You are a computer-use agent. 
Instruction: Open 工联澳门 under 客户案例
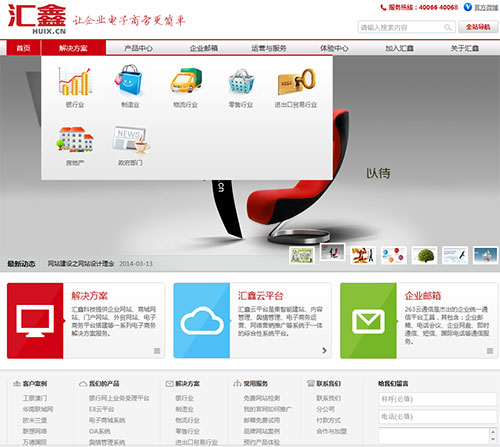point(35,398)
